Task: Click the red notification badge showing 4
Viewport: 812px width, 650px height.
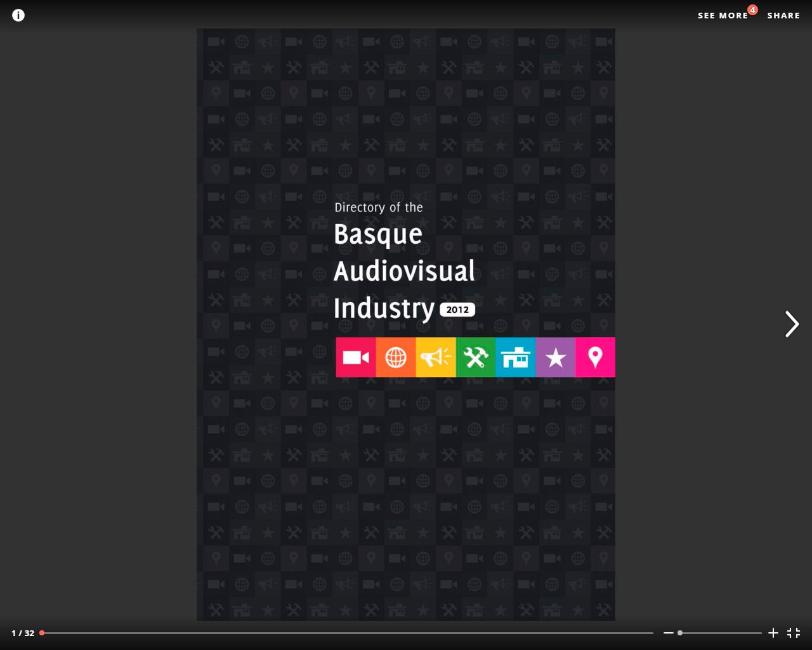Action: pyautogui.click(x=752, y=10)
